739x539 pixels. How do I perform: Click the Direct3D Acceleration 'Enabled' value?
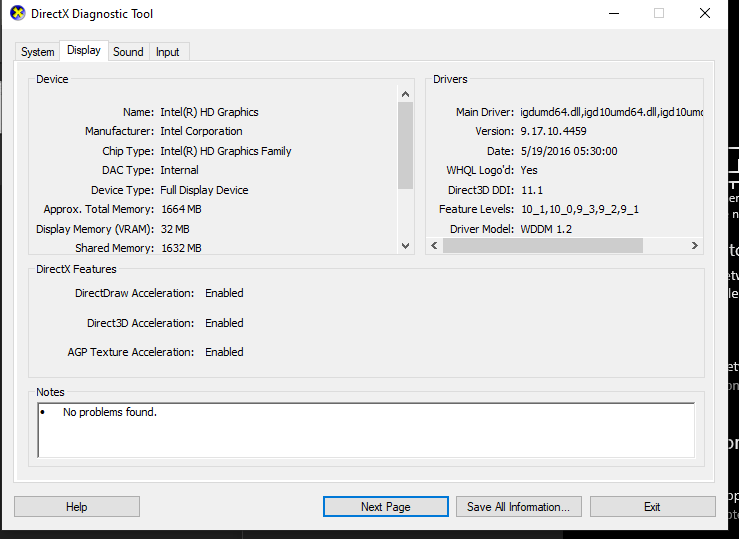click(224, 323)
